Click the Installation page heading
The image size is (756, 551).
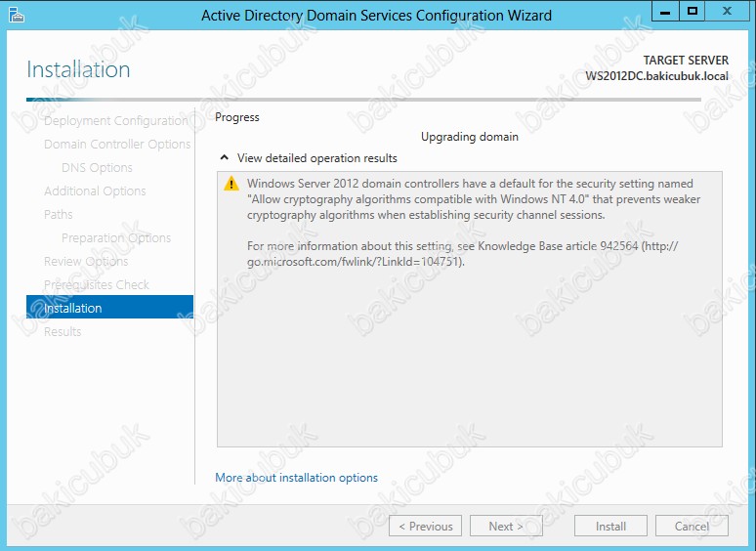(78, 69)
